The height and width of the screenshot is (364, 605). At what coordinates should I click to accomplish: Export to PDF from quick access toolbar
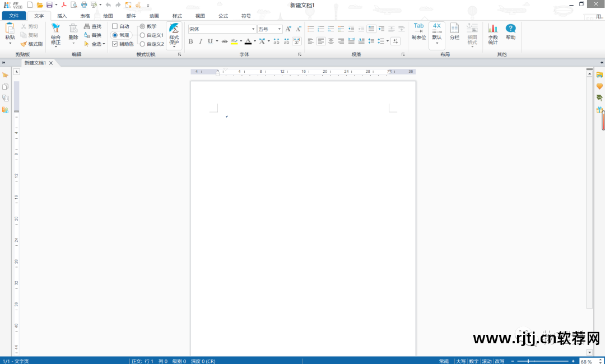coord(64,5)
